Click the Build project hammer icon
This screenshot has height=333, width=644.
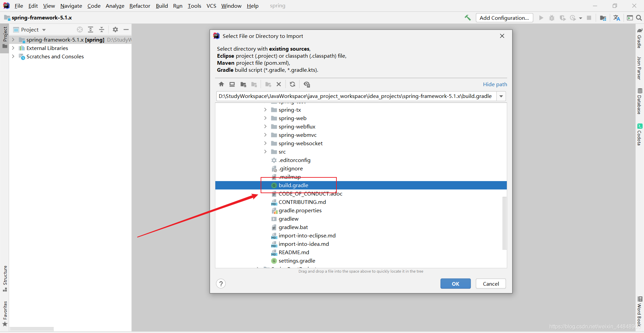click(x=468, y=18)
